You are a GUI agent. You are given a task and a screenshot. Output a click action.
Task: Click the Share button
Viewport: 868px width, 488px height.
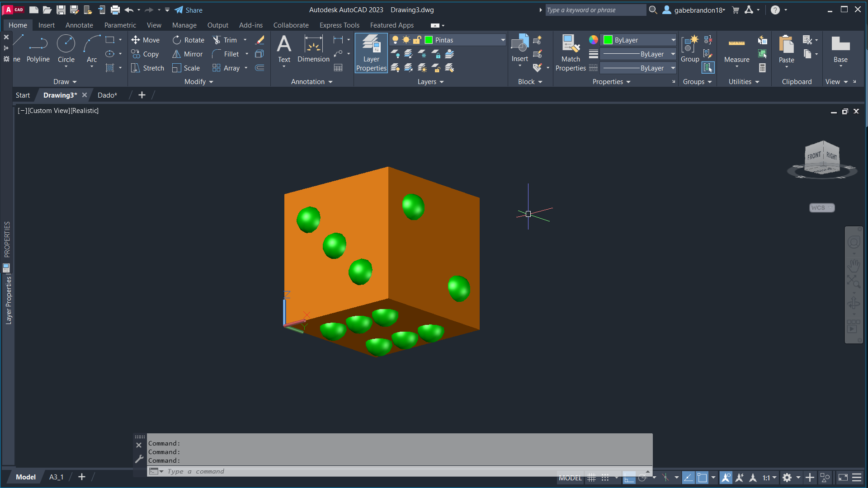[189, 10]
